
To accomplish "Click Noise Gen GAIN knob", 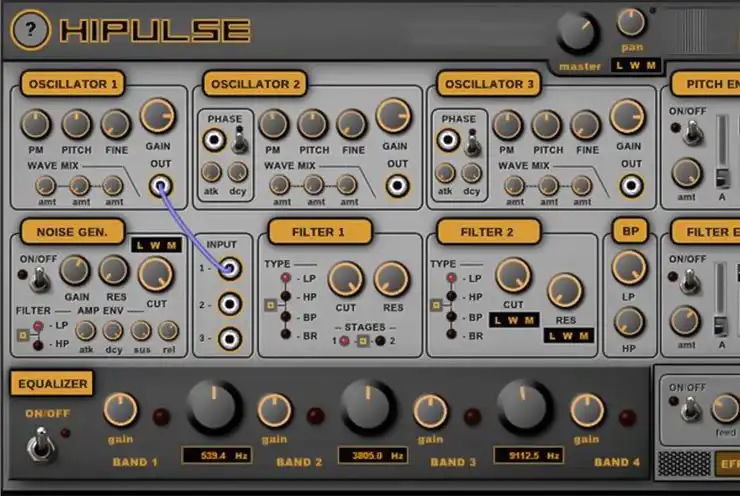I will (x=75, y=271).
